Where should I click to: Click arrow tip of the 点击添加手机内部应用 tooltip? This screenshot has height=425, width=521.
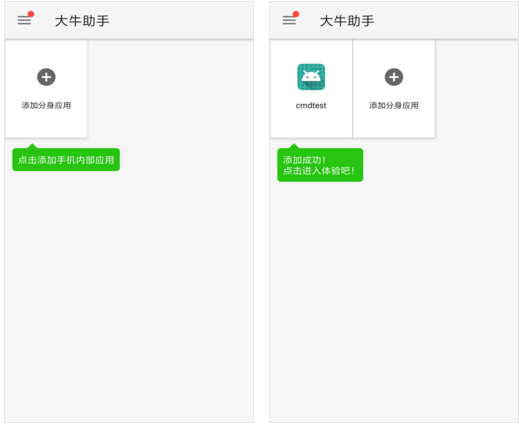click(32, 146)
